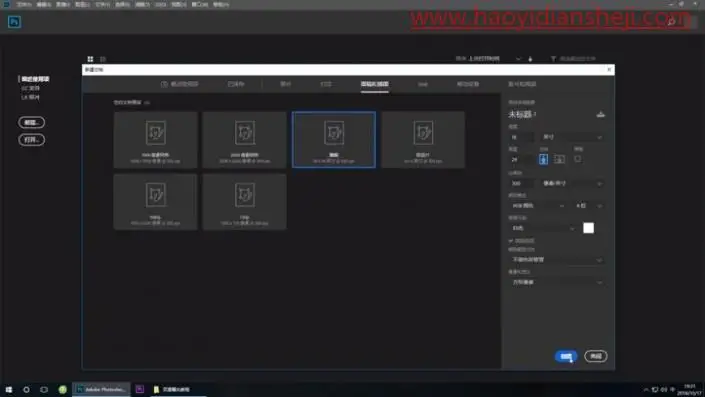Select 最近使用项 in start screen sidebar
Screen dimensions: 705x397
36,79
